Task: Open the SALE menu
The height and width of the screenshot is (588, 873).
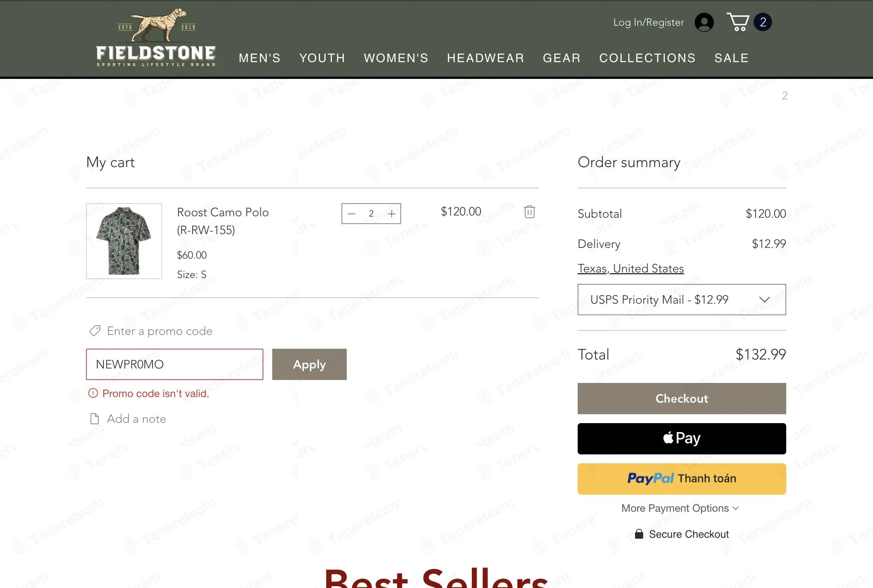Action: click(x=731, y=58)
